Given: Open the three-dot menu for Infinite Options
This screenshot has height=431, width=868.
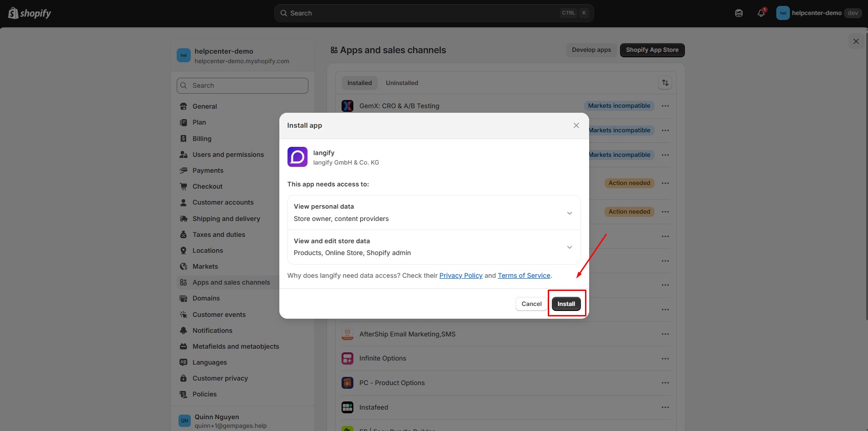Looking at the screenshot, I should pyautogui.click(x=665, y=358).
